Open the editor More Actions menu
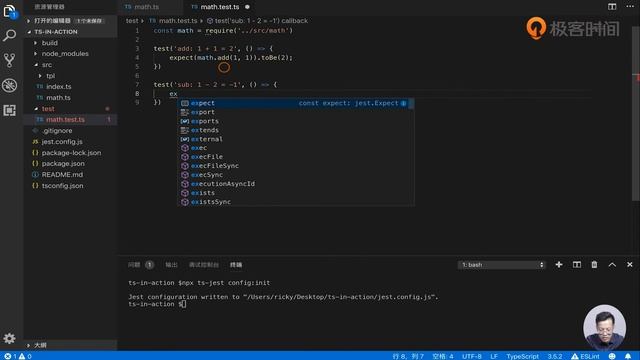 tap(630, 7)
